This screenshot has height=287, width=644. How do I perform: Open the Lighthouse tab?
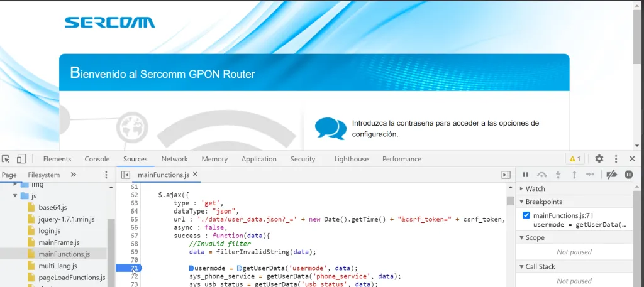coord(351,159)
